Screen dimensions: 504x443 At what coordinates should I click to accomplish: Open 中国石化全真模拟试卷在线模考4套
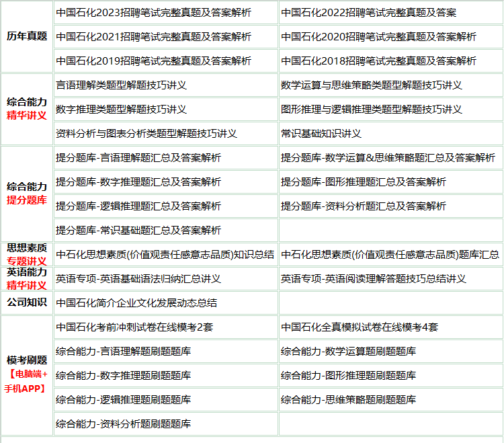pyautogui.click(x=360, y=327)
